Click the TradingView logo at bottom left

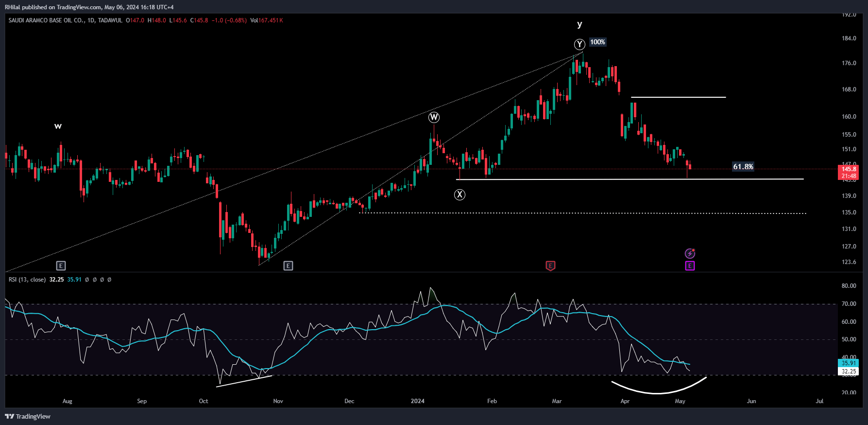pyautogui.click(x=28, y=416)
